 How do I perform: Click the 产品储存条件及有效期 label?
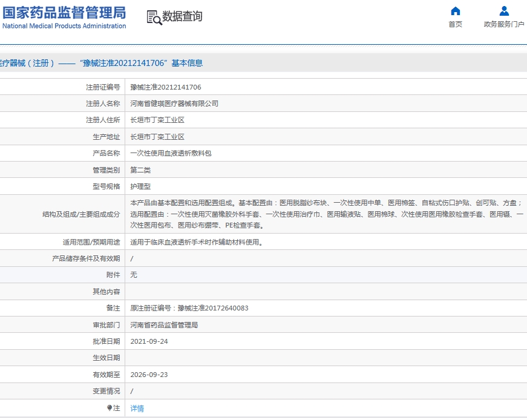click(x=86, y=258)
